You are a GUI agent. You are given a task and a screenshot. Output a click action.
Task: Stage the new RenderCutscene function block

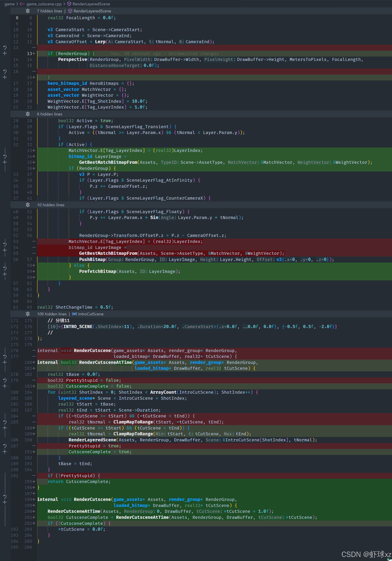[x=5, y=502]
